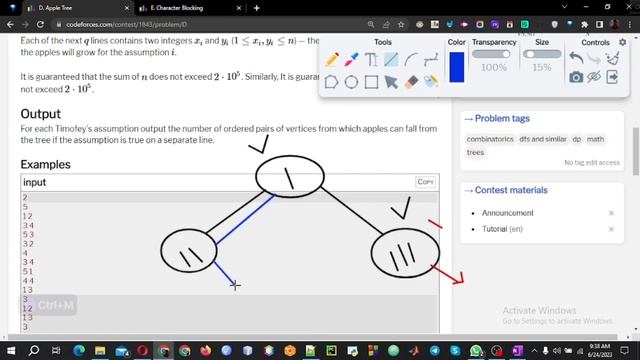Open the Tutorial (en) link
The image size is (640, 360).
coord(502,229)
